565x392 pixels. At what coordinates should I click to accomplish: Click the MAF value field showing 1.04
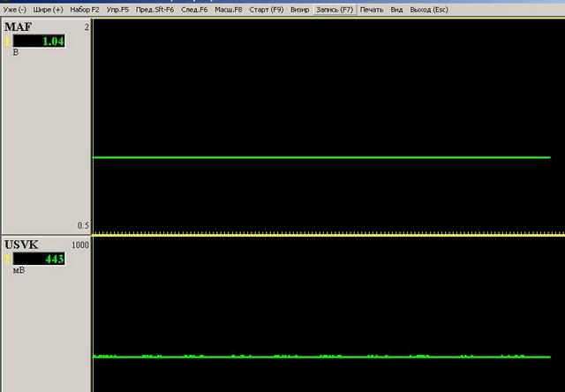[39, 41]
